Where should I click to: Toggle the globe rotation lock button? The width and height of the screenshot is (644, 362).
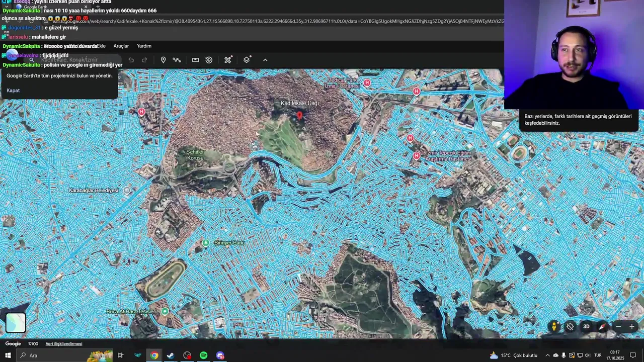570,326
